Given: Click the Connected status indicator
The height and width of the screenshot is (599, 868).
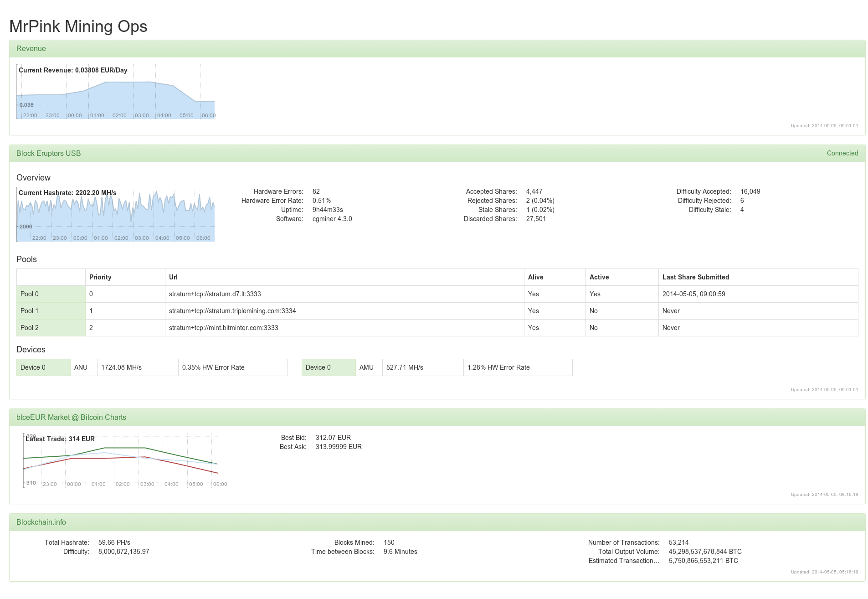Looking at the screenshot, I should [842, 153].
